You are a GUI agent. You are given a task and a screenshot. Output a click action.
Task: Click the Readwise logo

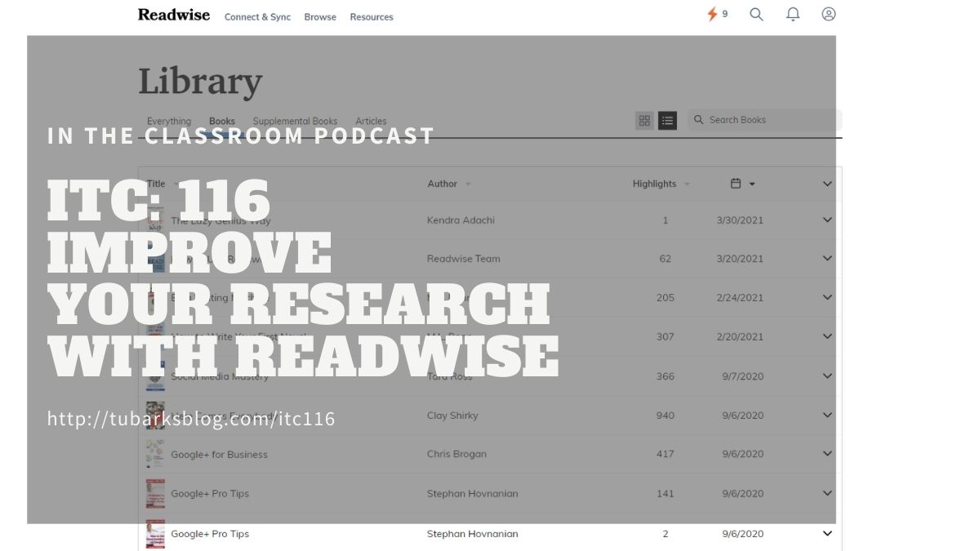coord(173,15)
